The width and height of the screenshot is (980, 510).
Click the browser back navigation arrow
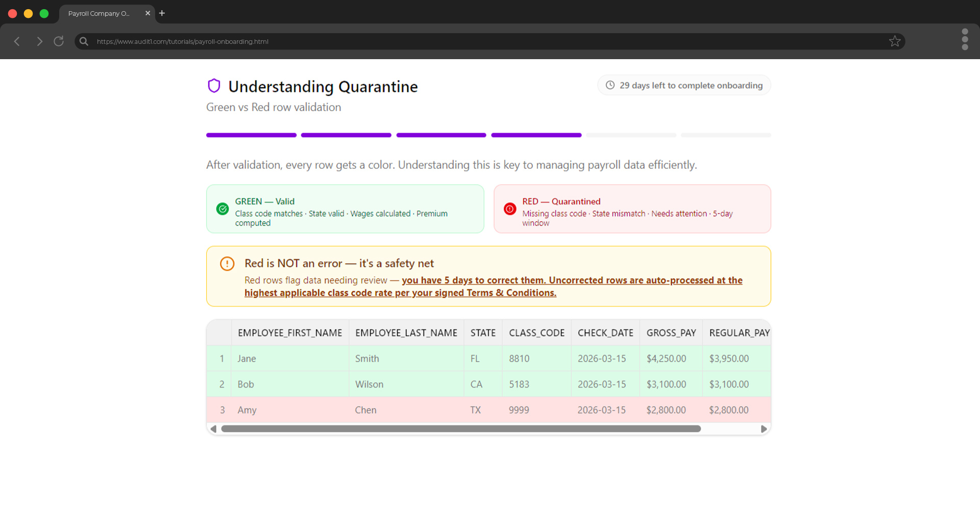[17, 41]
